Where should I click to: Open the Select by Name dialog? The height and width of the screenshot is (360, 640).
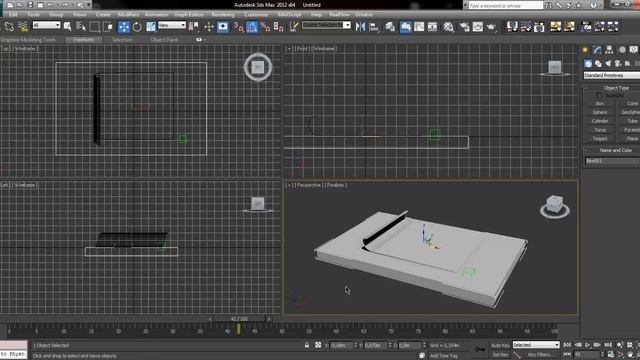coord(81,27)
